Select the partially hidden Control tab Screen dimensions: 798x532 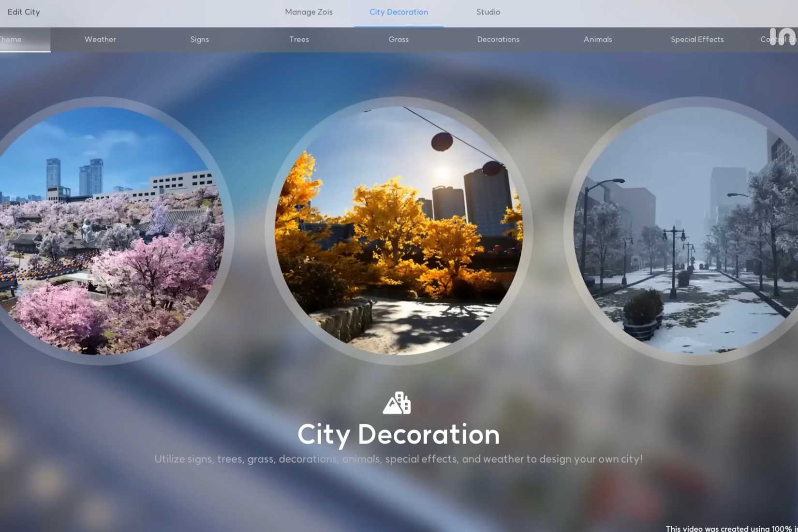coord(778,40)
